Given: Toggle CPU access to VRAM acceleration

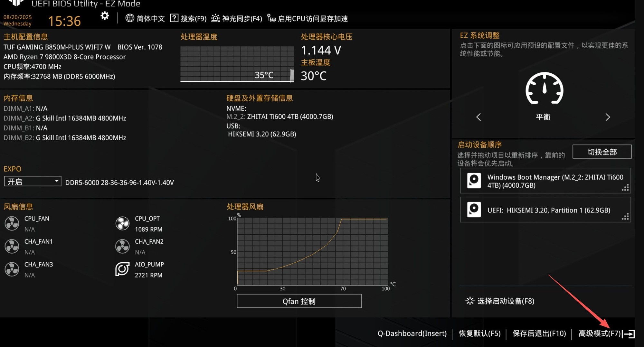Looking at the screenshot, I should click(308, 19).
